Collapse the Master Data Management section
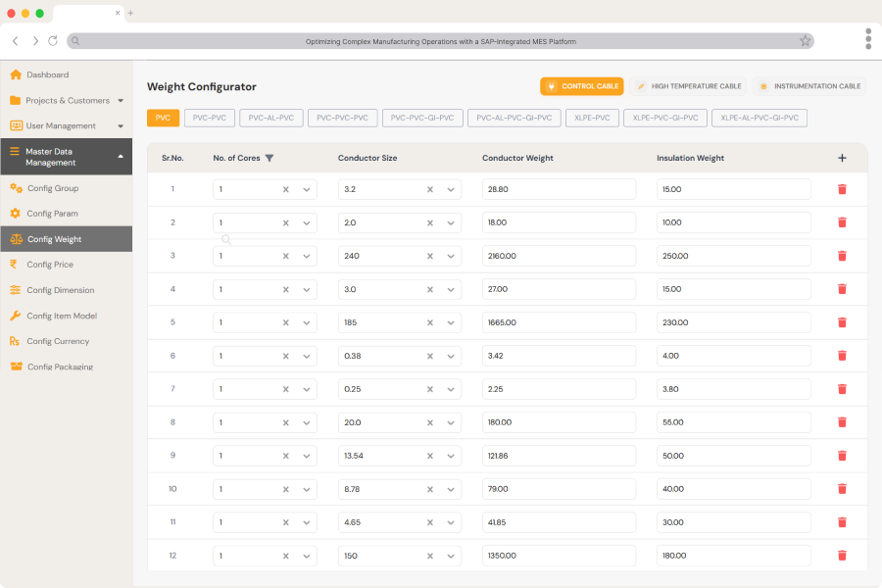The width and height of the screenshot is (882, 588). (x=120, y=157)
